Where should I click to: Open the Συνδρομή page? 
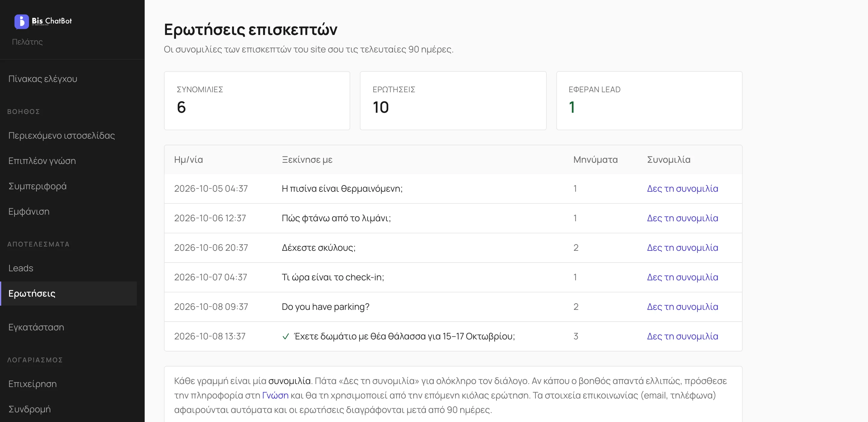click(x=30, y=409)
